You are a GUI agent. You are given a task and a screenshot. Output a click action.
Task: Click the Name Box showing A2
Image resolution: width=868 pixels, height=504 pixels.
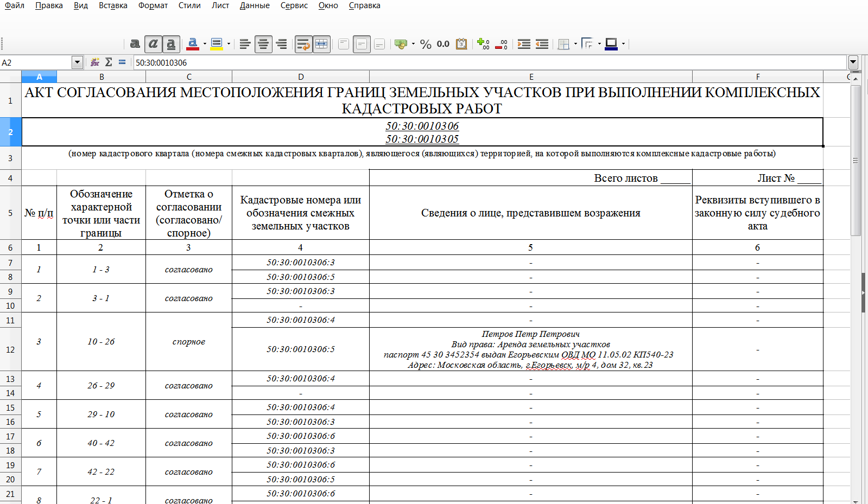[x=36, y=62]
